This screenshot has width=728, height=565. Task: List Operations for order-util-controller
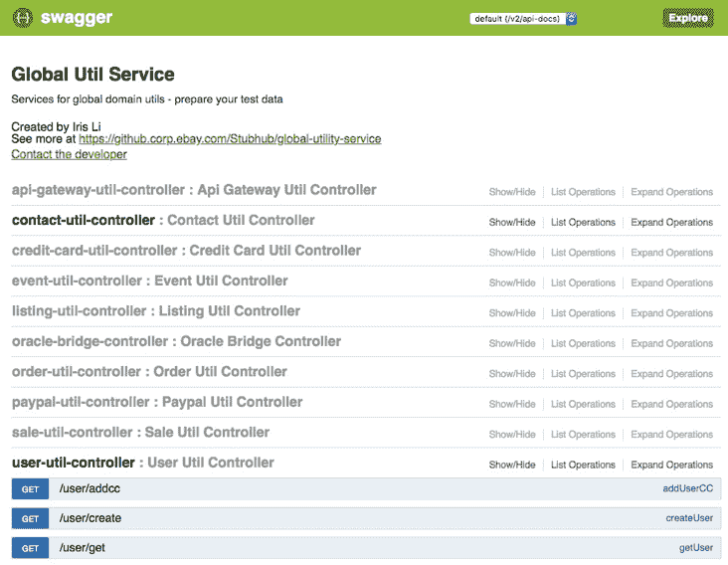(x=583, y=374)
